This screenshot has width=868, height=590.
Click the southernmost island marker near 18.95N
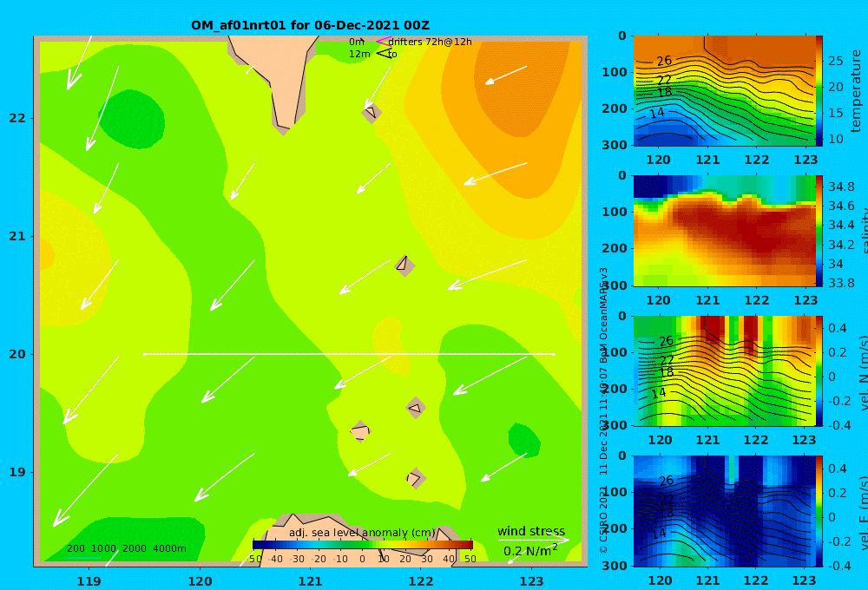pos(416,478)
